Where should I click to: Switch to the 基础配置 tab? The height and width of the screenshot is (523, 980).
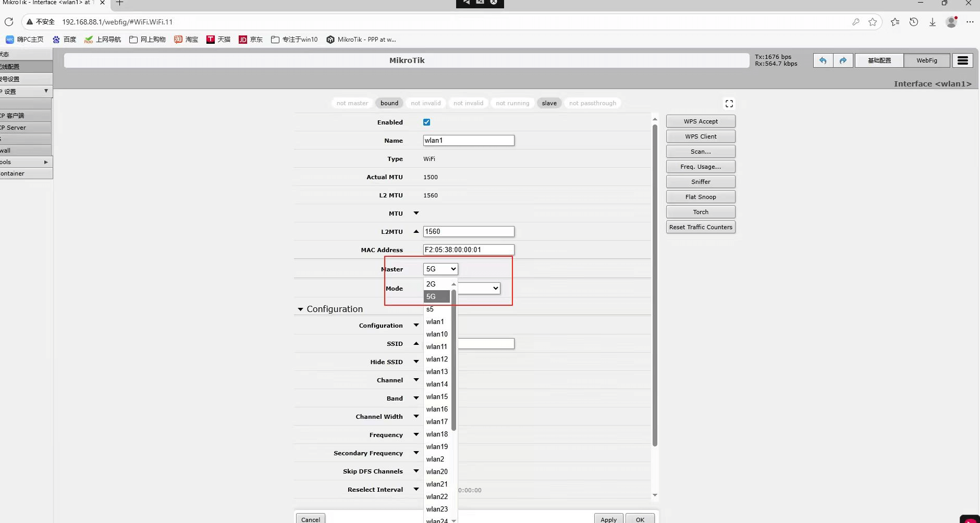click(879, 60)
